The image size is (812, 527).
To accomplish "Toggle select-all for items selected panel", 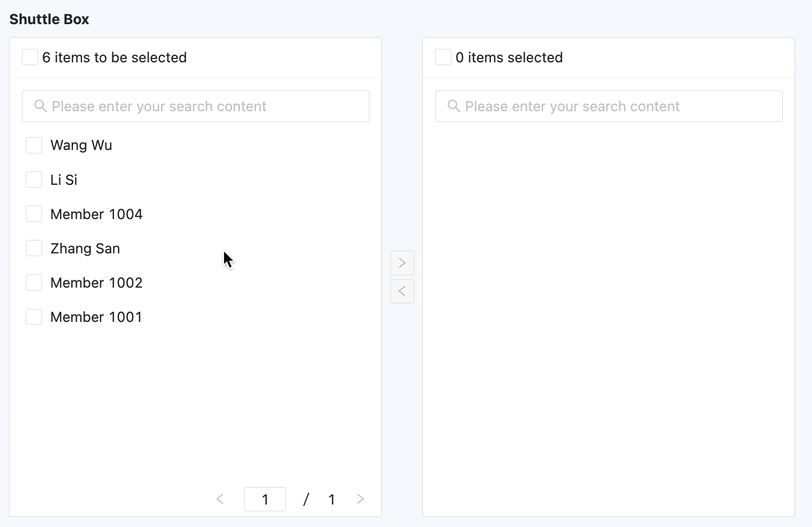I will click(443, 57).
